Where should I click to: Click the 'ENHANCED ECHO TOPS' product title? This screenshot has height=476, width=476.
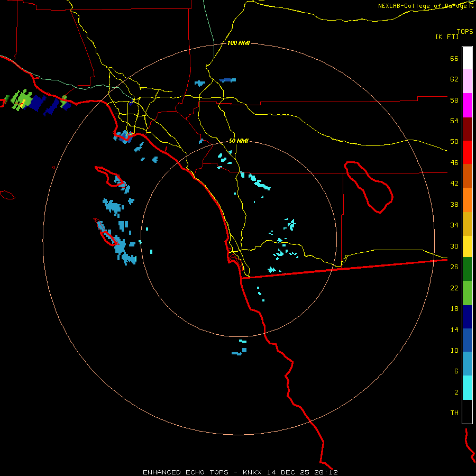186,472
